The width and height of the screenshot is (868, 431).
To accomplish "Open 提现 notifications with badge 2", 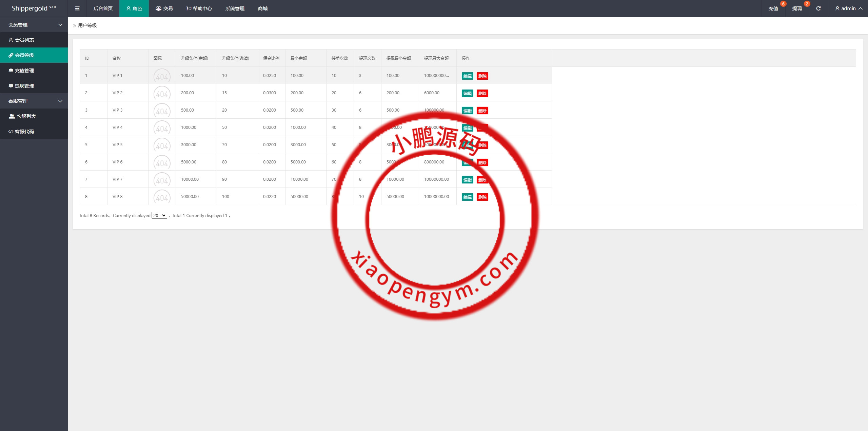I will 797,8.
